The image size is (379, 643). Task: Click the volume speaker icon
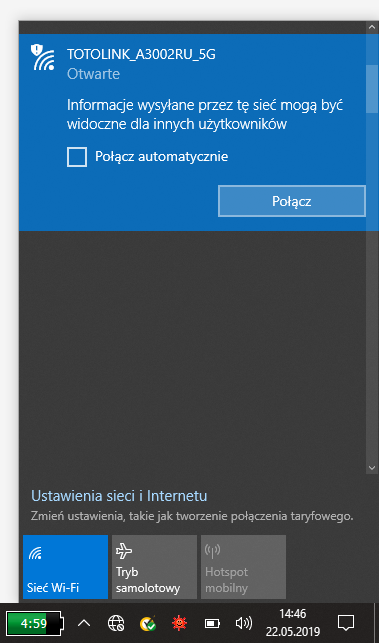244,623
